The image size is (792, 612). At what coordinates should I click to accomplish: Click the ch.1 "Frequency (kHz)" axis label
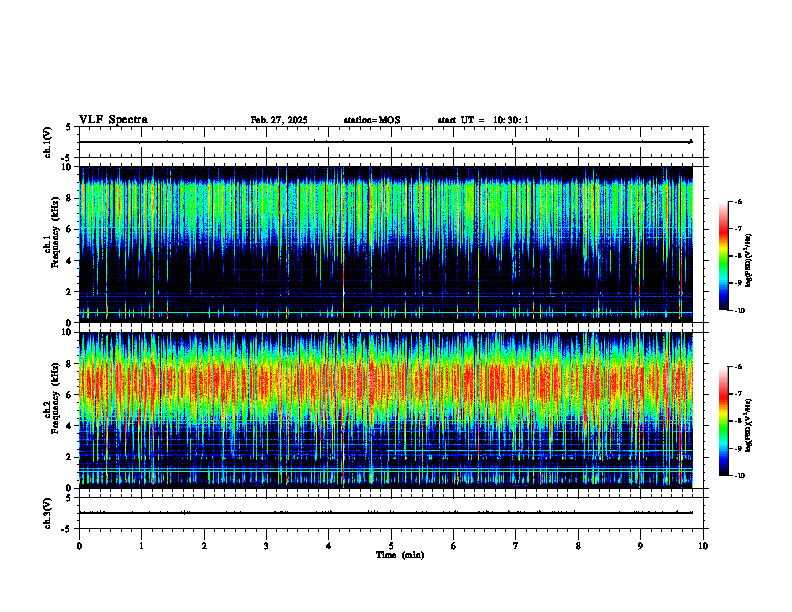pos(55,232)
